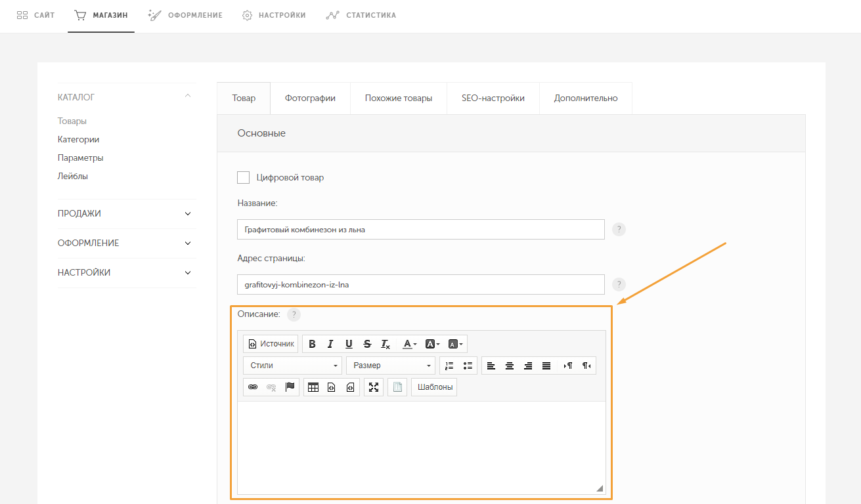Open help hint next to Адрес страницы field

(619, 284)
